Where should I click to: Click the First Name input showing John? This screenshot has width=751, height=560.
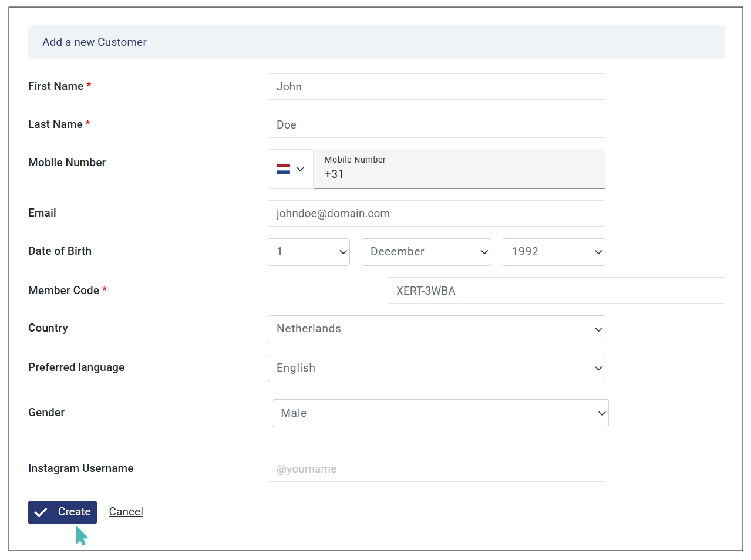click(x=436, y=86)
